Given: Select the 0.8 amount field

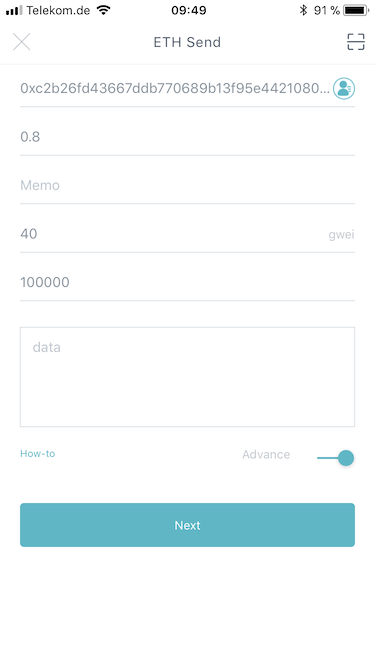Looking at the screenshot, I should [x=188, y=137].
